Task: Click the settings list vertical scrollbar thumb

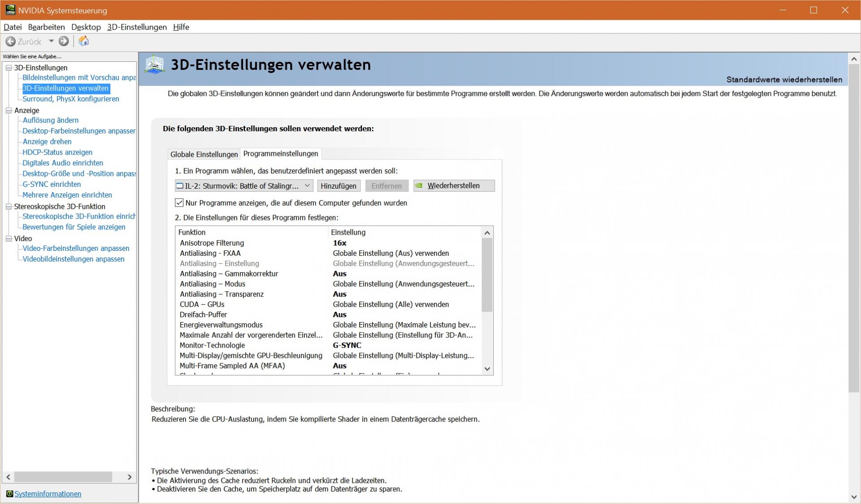Action: tap(487, 275)
